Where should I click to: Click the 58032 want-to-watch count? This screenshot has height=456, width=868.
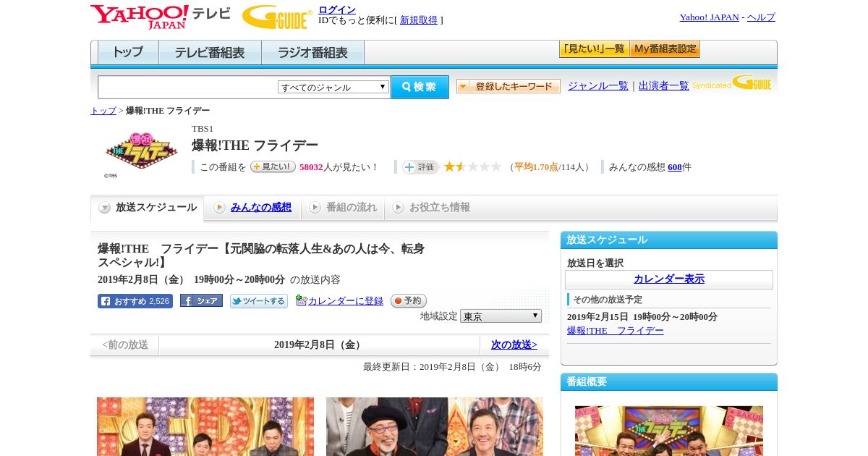[x=311, y=167]
